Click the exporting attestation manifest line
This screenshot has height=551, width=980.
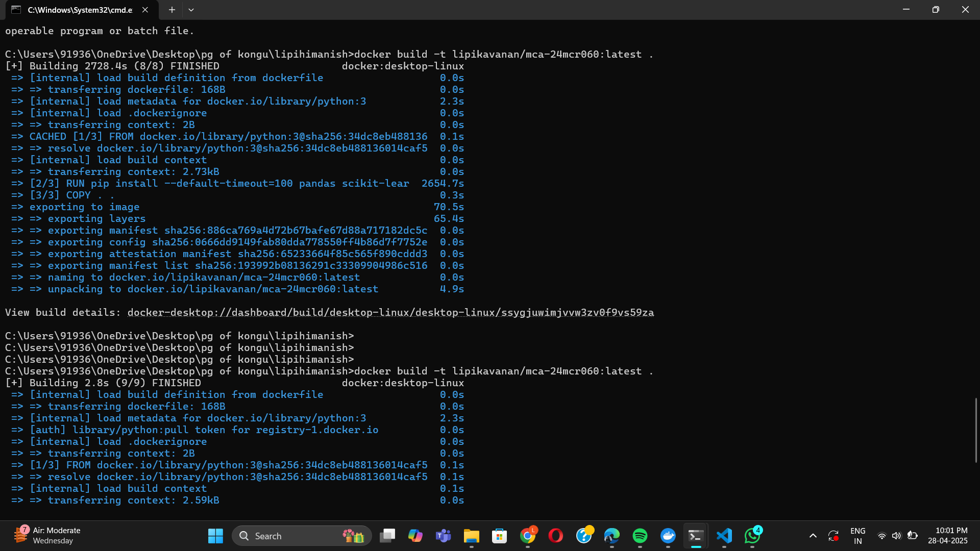tap(237, 254)
